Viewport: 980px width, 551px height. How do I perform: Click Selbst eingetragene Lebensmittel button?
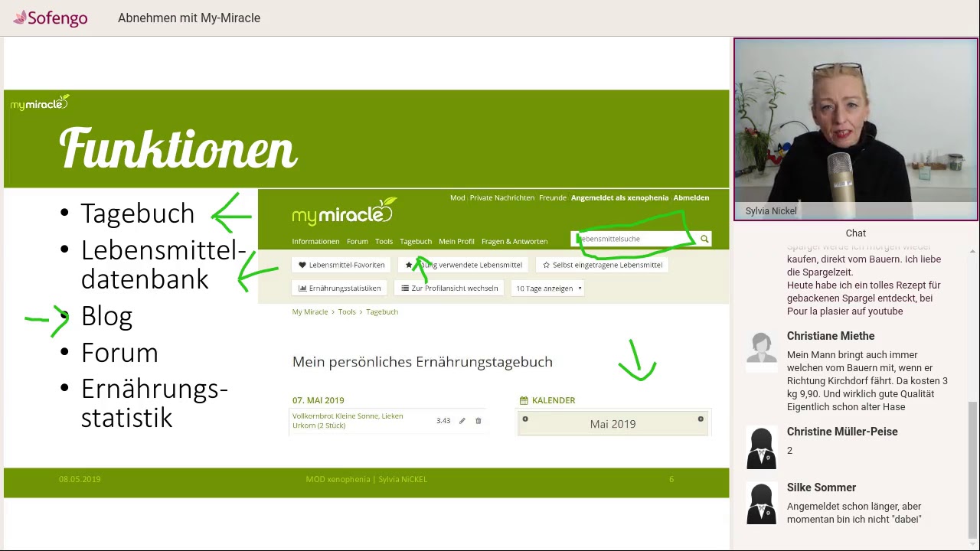click(603, 265)
